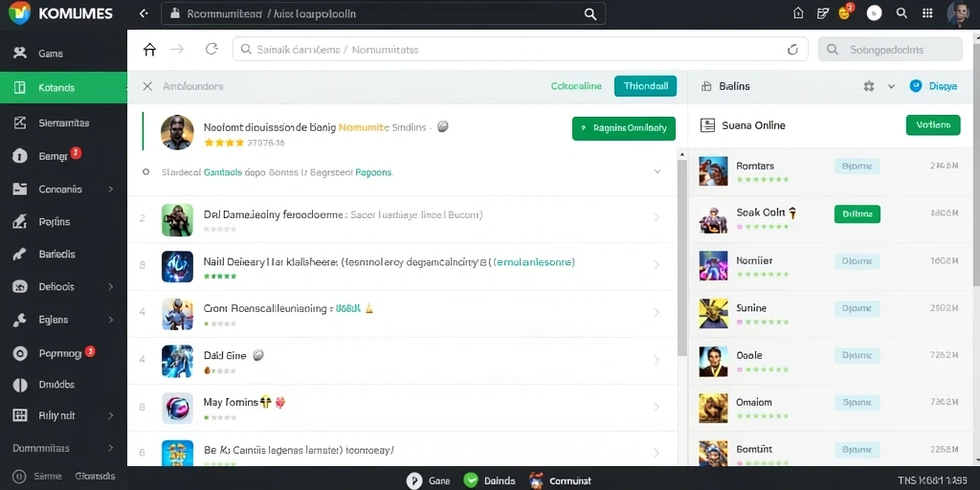Expand the Stardecal Gantaols dropdown chevron

point(657,171)
